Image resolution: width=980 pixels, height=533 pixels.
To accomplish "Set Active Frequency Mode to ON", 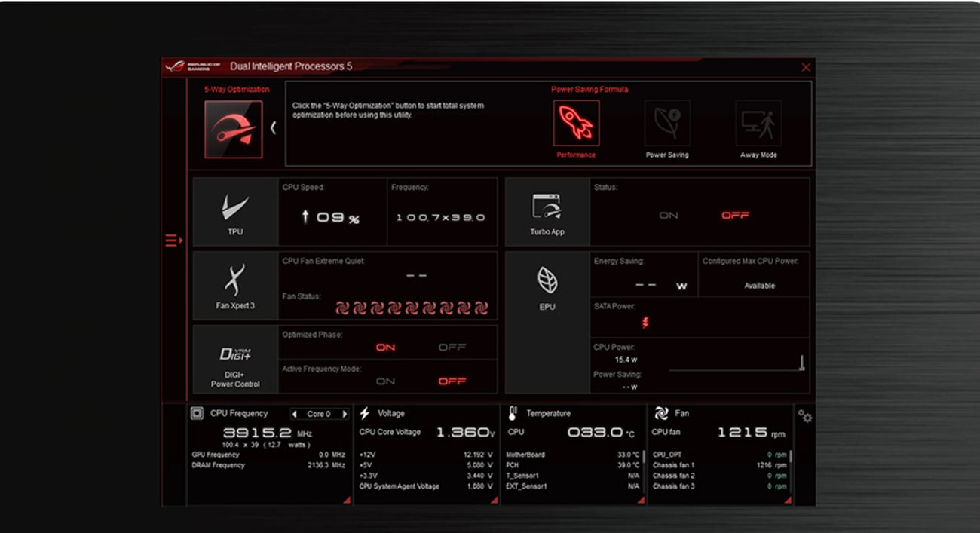I will (385, 381).
